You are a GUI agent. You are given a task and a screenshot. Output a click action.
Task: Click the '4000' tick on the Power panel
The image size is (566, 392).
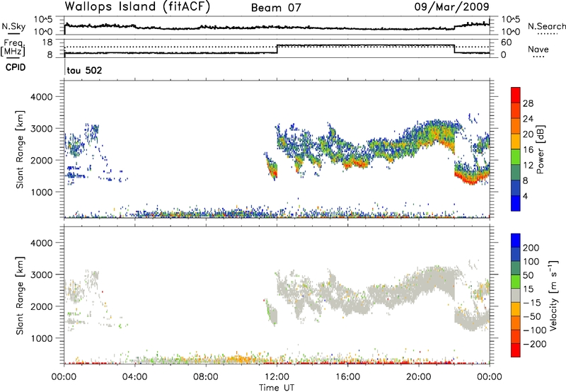(x=41, y=97)
